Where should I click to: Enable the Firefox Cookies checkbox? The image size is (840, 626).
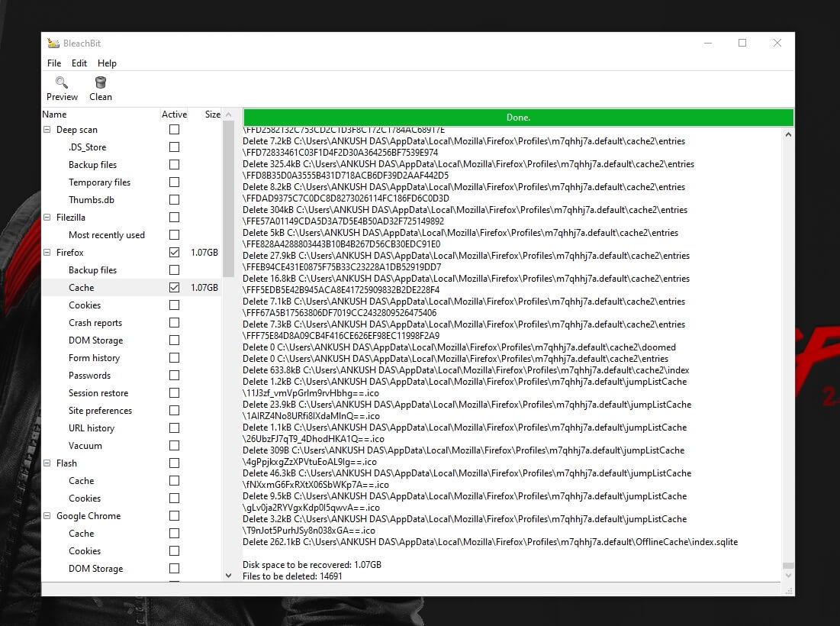[174, 305]
